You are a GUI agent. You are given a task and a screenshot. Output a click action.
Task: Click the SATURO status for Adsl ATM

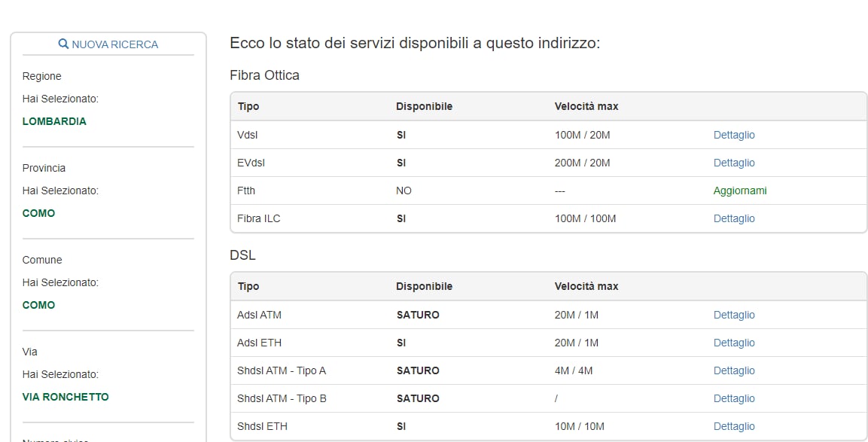[418, 315]
